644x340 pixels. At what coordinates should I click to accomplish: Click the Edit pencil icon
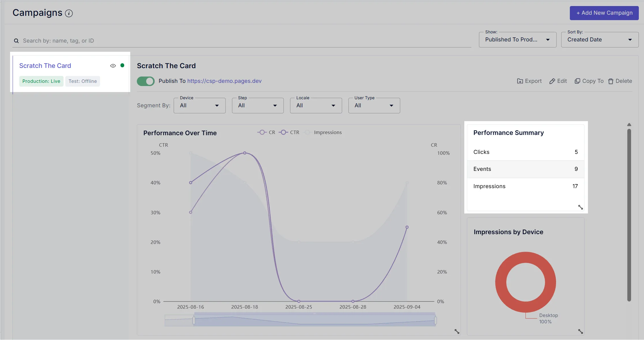(x=552, y=81)
